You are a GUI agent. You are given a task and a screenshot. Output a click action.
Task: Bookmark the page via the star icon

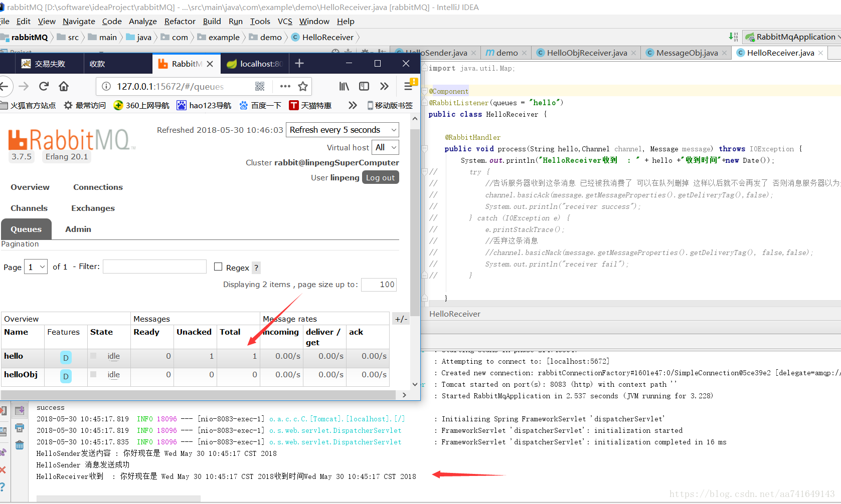[303, 86]
